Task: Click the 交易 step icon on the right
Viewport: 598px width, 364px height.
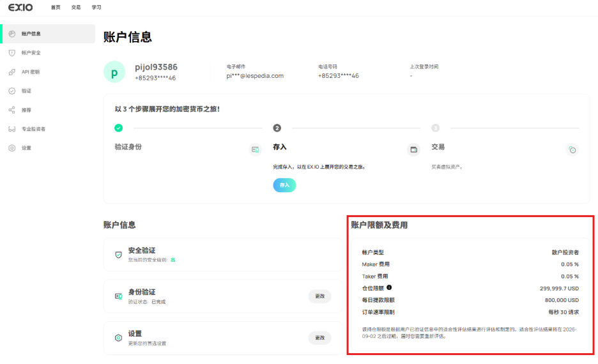Action: coord(572,150)
